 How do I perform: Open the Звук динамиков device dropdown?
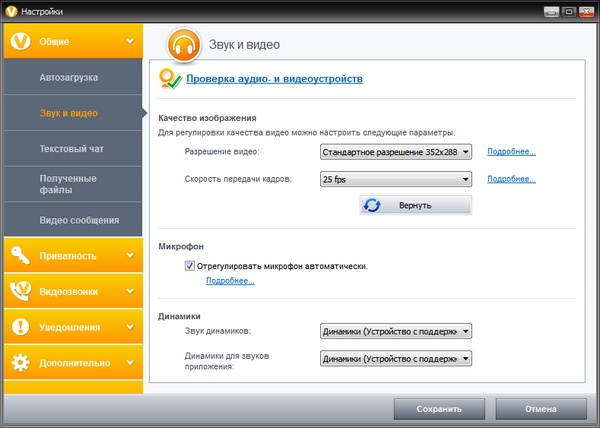click(395, 331)
